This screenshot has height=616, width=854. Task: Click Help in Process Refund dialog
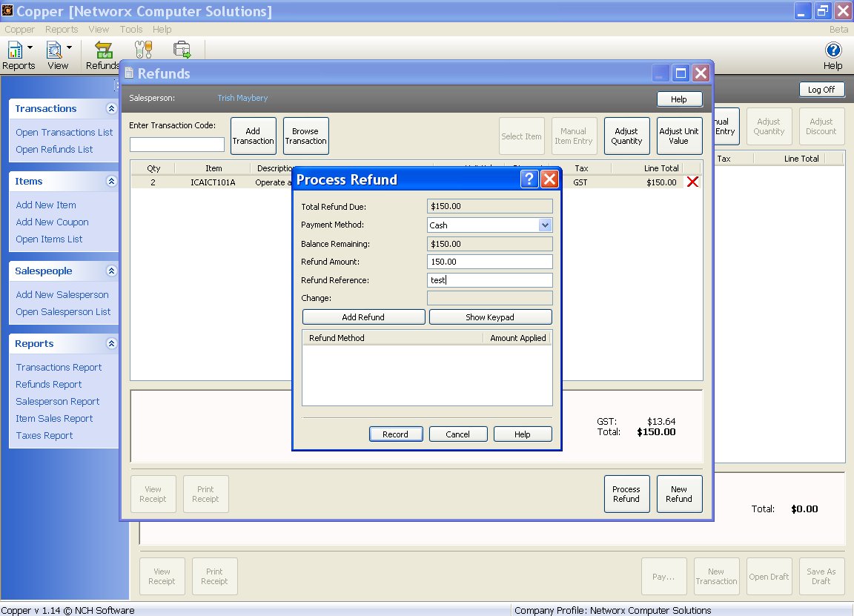point(523,434)
